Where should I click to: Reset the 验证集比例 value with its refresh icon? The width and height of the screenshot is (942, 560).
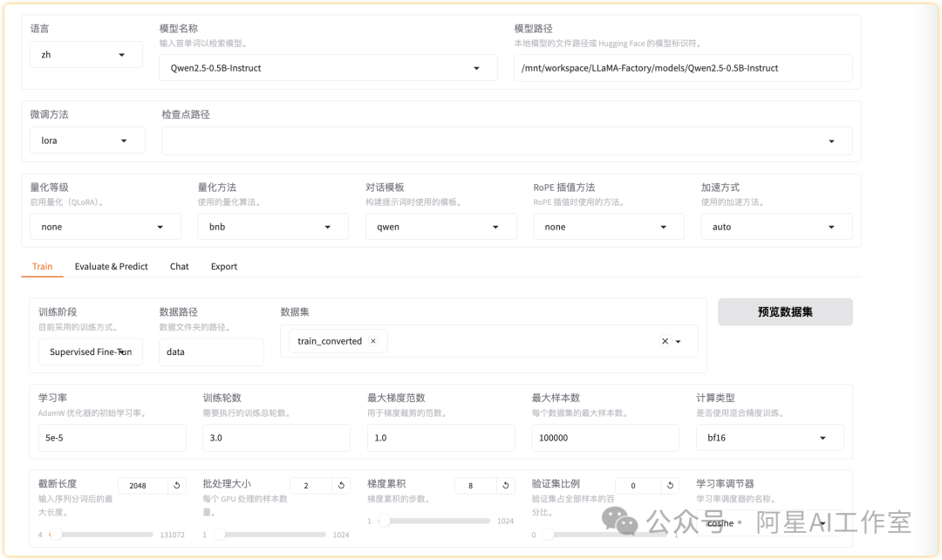click(671, 485)
